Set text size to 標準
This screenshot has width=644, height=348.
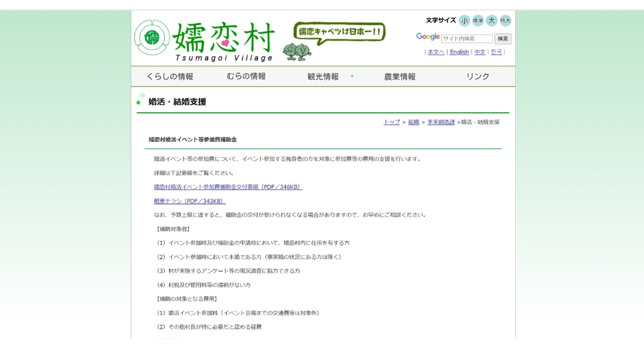pyautogui.click(x=478, y=21)
